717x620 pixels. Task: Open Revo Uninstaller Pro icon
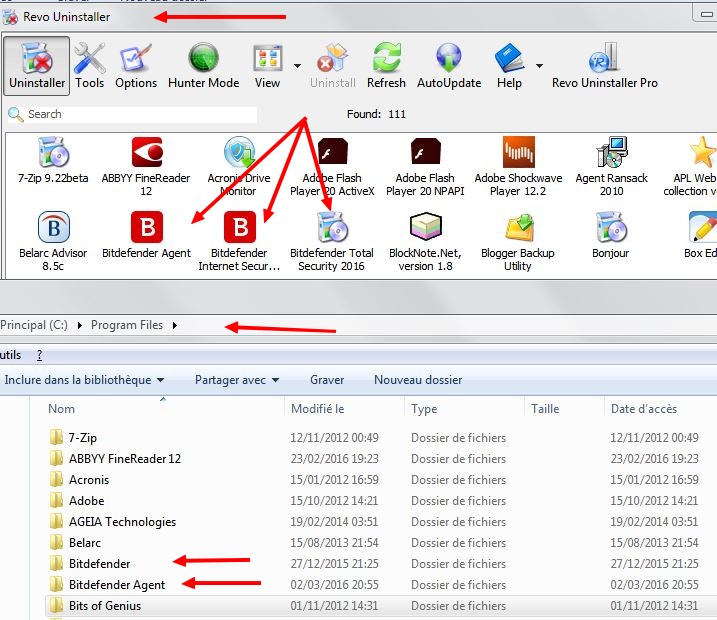tap(605, 66)
